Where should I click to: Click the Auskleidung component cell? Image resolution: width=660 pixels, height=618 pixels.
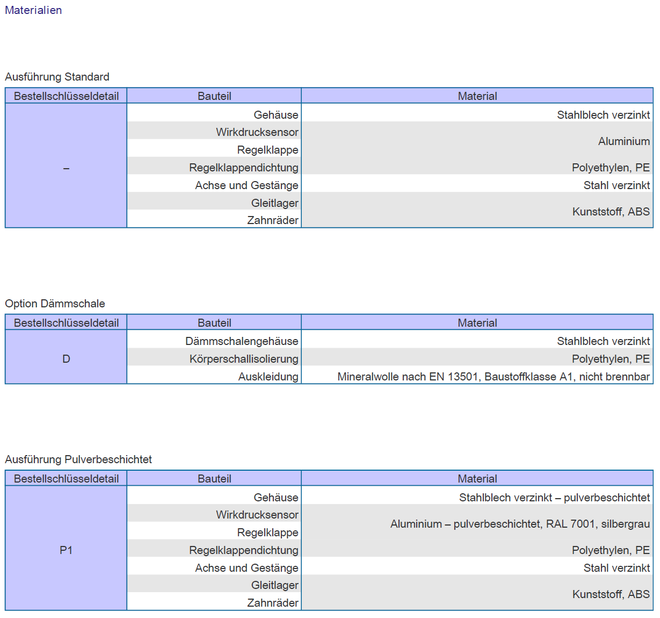[267, 377]
